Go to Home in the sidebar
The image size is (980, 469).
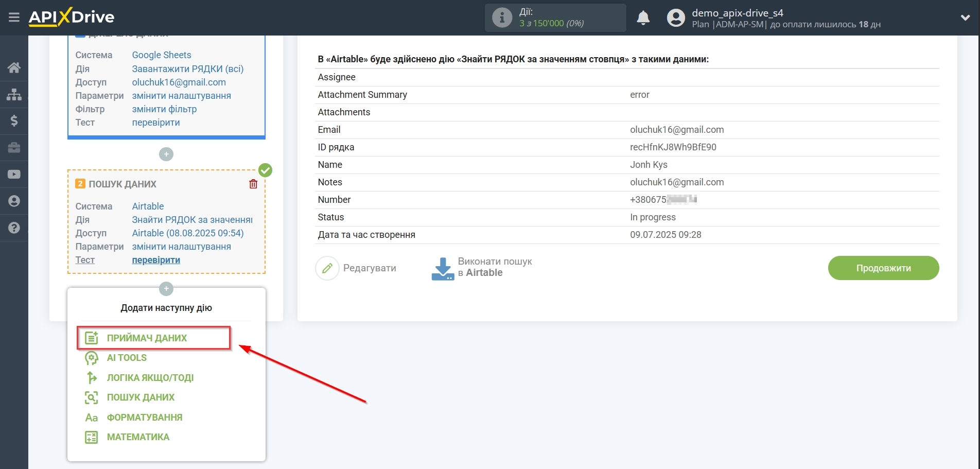point(14,67)
